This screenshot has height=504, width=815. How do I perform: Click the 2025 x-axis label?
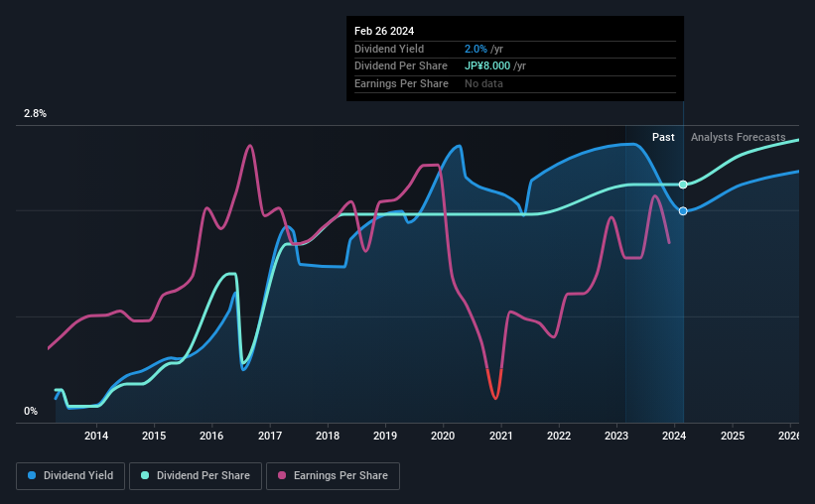click(733, 436)
